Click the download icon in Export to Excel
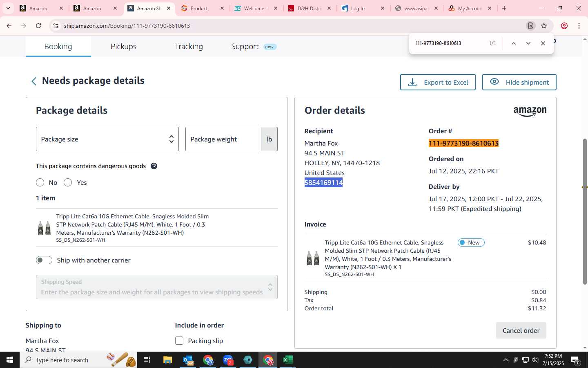This screenshot has width=588, height=368. (412, 82)
